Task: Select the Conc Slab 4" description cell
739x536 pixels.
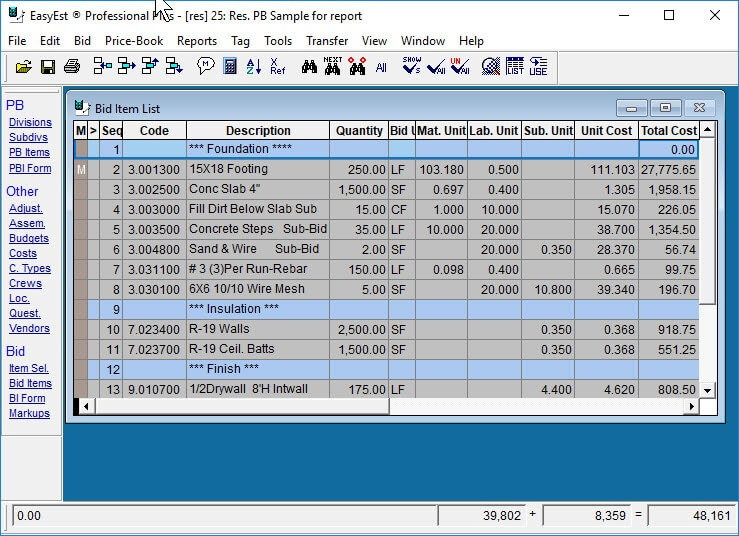Action: (x=258, y=189)
